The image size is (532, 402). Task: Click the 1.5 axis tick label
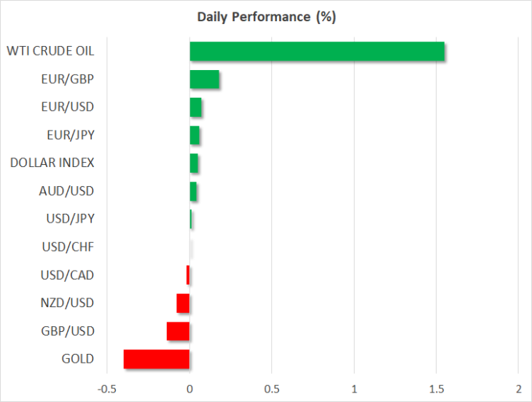pos(437,389)
